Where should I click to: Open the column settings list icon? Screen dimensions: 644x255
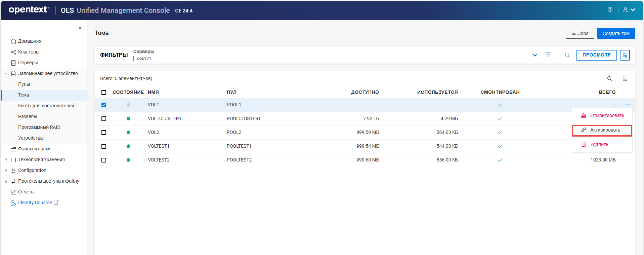626,79
